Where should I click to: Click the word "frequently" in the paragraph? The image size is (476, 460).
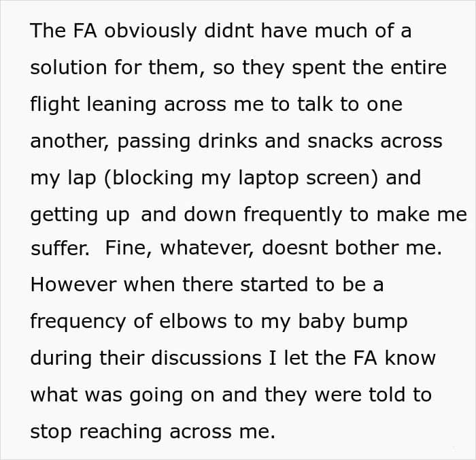292,216
